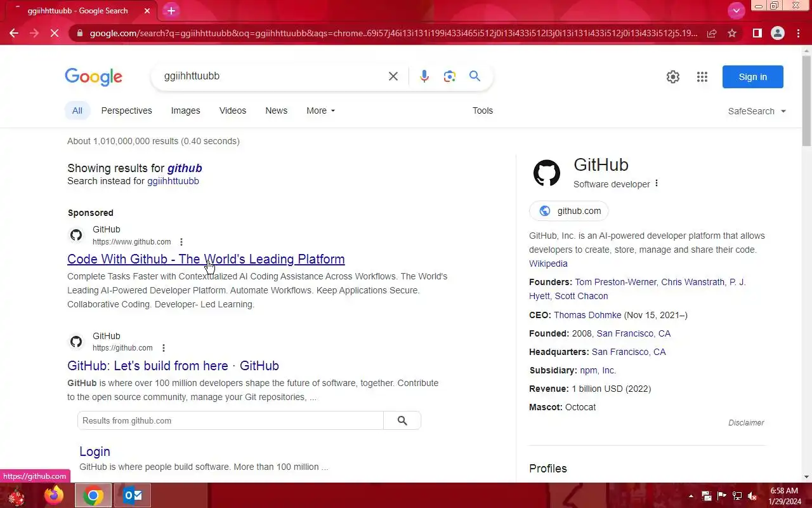Switch to News tab
Screen dimensions: 812x508
276,110
